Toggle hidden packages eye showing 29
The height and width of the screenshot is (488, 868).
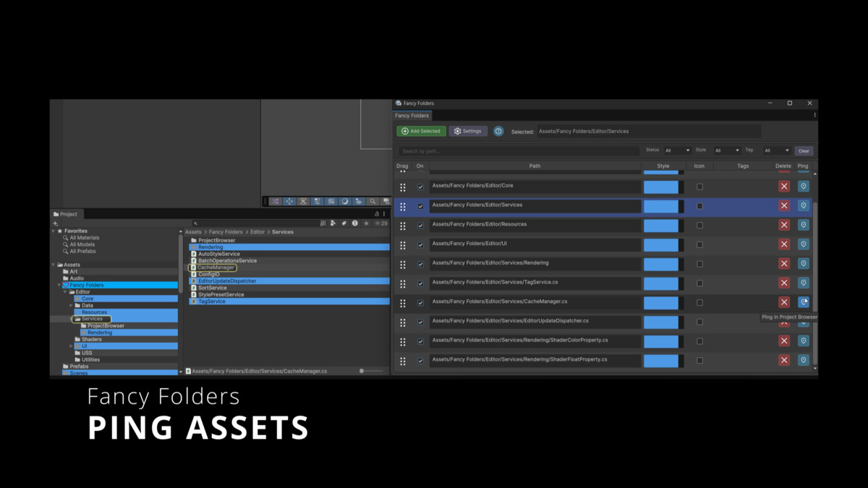[381, 223]
